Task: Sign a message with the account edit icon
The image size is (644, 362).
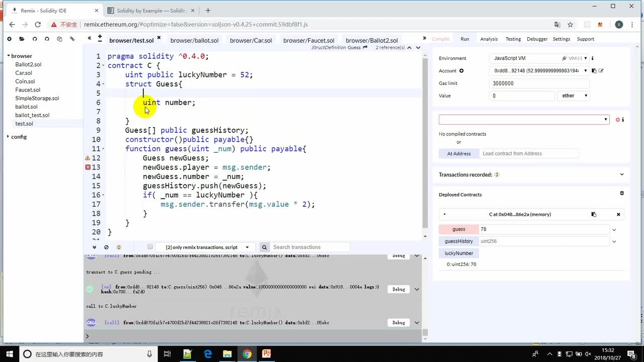Action: pyautogui.click(x=601, y=71)
